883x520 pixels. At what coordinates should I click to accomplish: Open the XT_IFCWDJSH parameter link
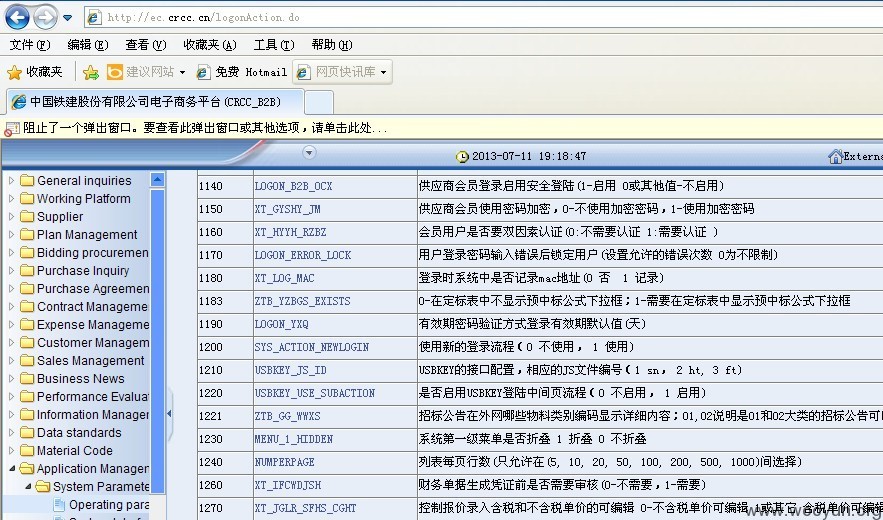(x=287, y=485)
